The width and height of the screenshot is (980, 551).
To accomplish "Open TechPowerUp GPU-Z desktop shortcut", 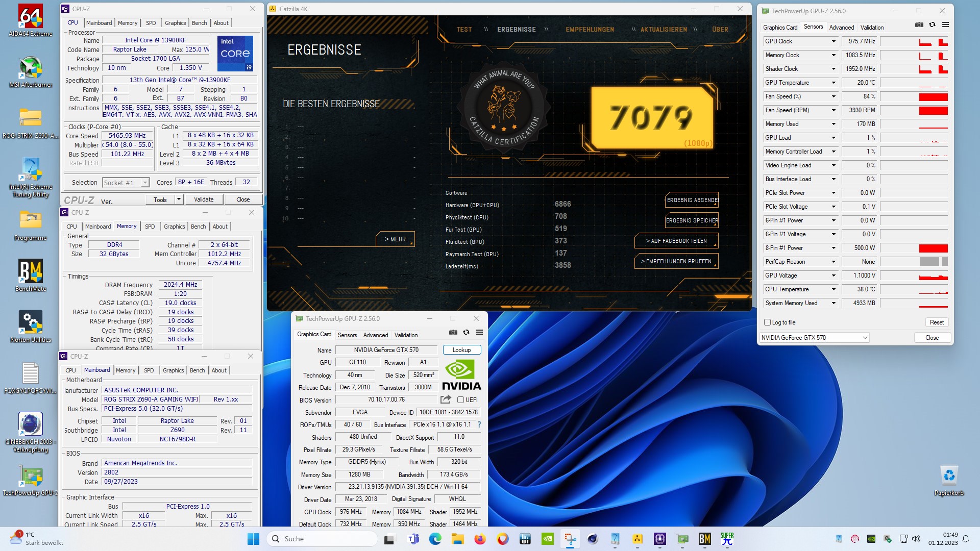I will (x=31, y=480).
